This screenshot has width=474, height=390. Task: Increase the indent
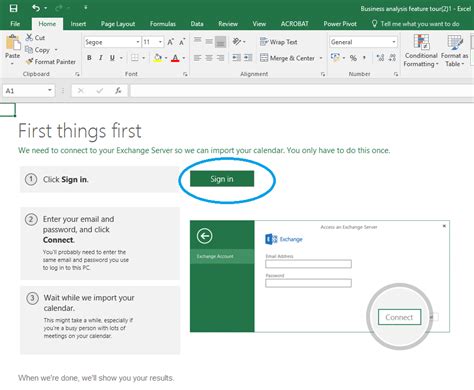click(248, 58)
